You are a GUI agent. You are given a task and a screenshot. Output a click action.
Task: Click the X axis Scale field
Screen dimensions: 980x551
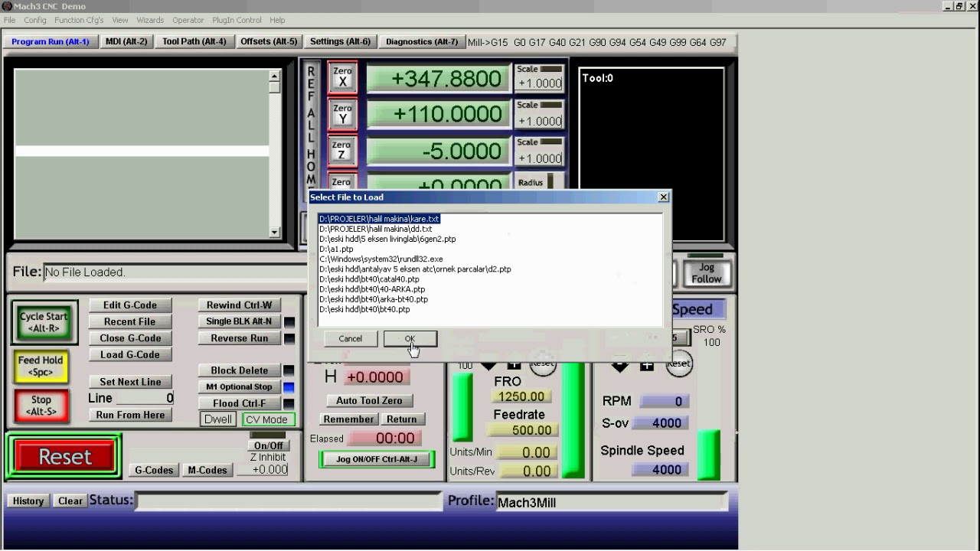coord(540,83)
